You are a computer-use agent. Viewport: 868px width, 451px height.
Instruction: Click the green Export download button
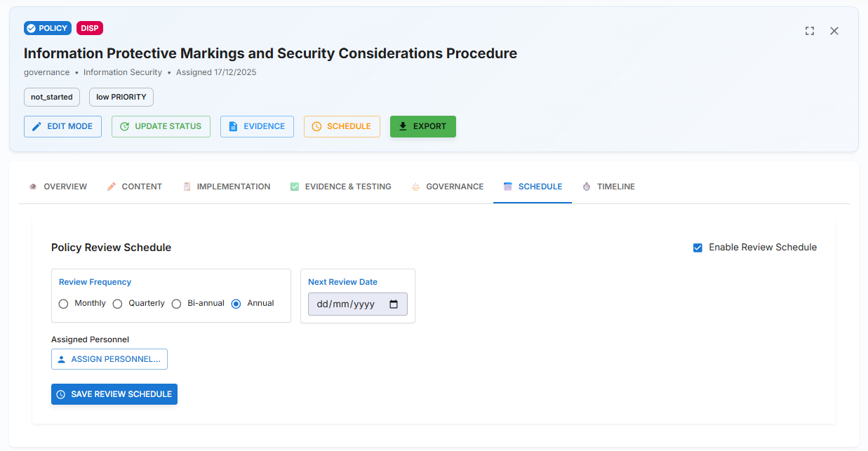tap(422, 126)
